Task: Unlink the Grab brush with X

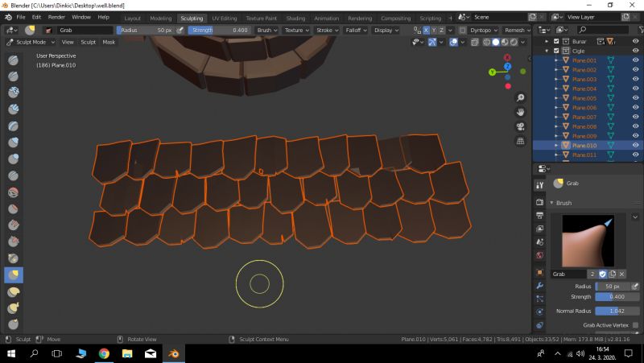Action: [621, 274]
